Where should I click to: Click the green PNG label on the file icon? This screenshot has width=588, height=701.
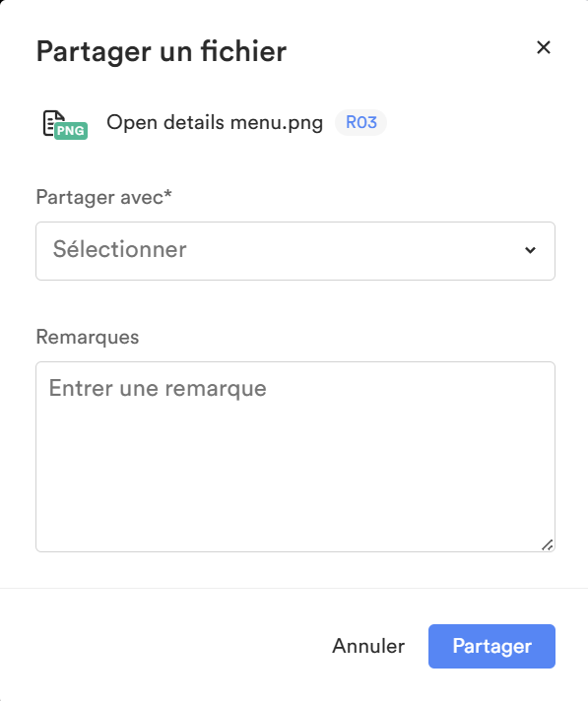click(x=71, y=131)
